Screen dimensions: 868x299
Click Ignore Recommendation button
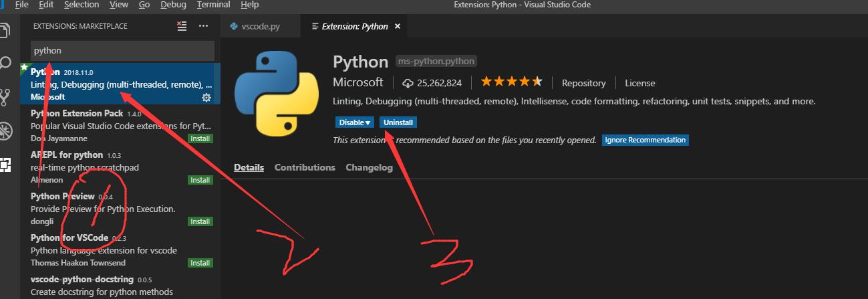[645, 140]
